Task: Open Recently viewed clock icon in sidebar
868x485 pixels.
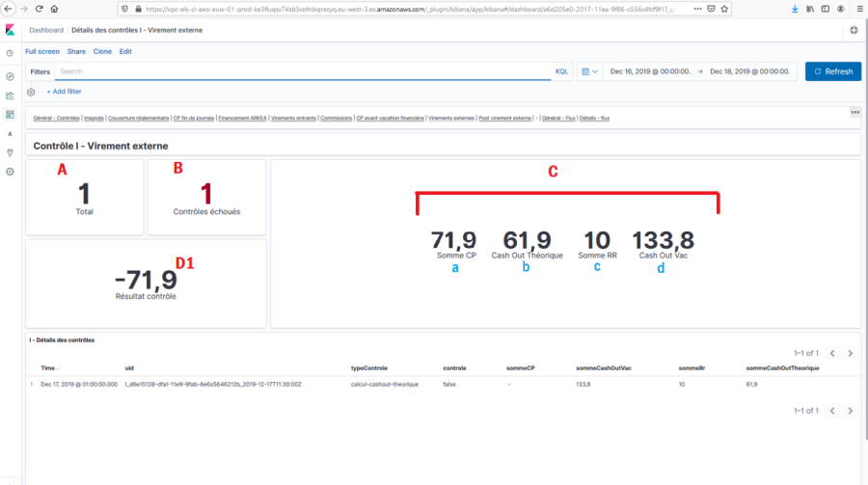Action: 10,54
